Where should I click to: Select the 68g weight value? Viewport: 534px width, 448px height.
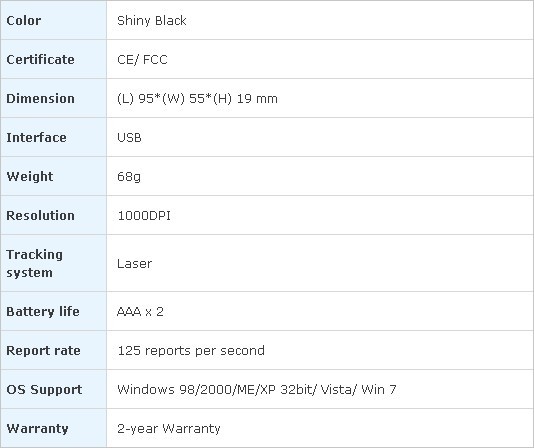pos(129,177)
